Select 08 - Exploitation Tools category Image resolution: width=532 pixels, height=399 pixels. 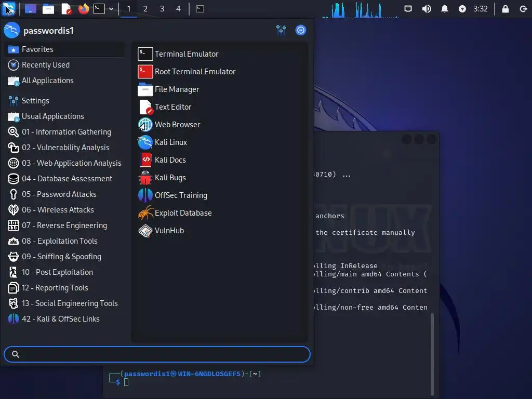(65, 241)
